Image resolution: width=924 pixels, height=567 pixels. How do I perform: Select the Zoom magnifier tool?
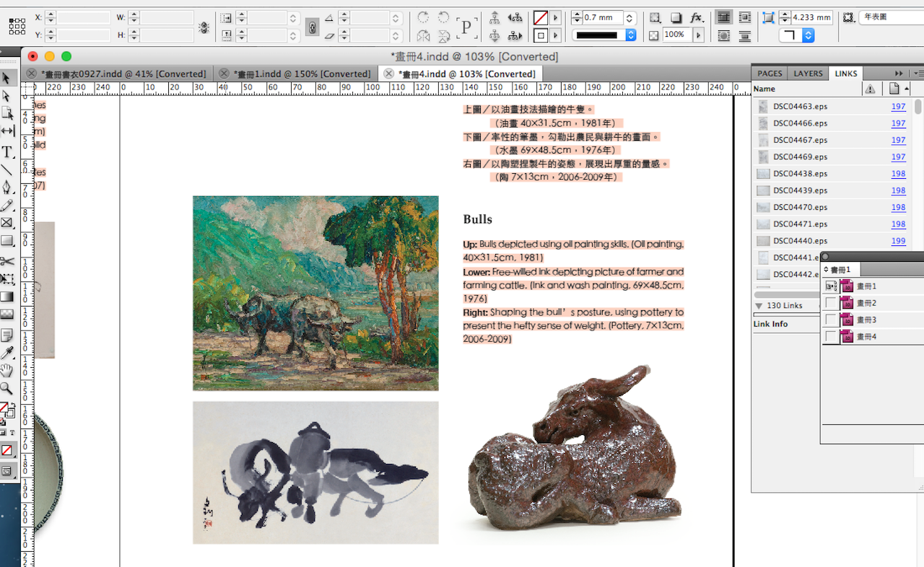(x=6, y=389)
